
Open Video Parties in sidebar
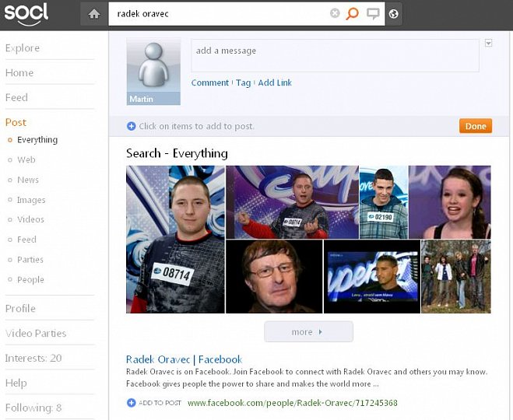[36, 333]
